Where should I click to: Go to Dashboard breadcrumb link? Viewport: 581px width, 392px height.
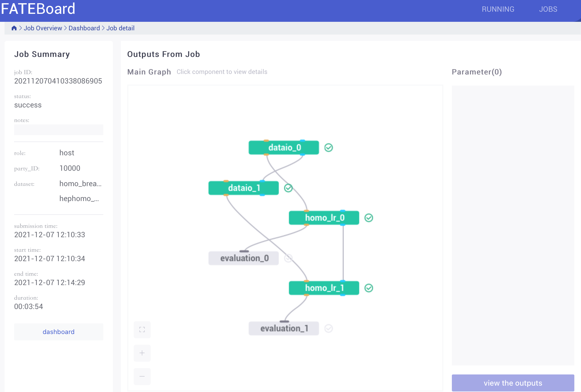tap(84, 28)
